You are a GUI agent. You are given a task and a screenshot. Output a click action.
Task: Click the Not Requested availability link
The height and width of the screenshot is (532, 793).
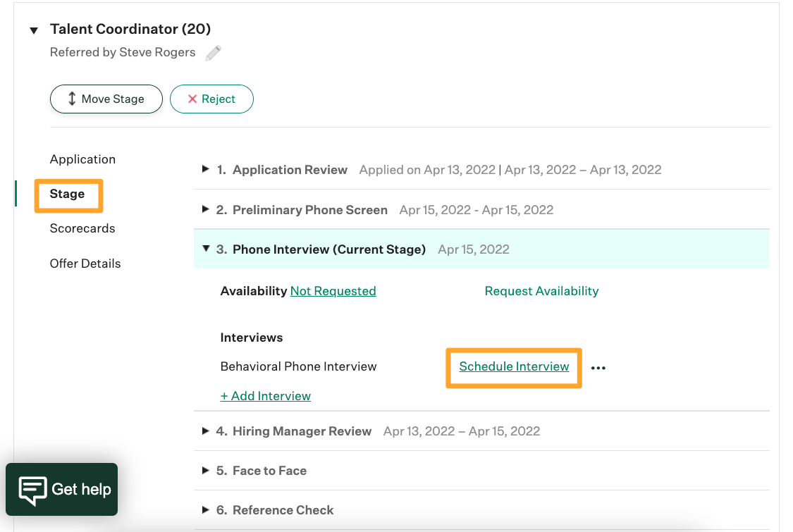333,291
